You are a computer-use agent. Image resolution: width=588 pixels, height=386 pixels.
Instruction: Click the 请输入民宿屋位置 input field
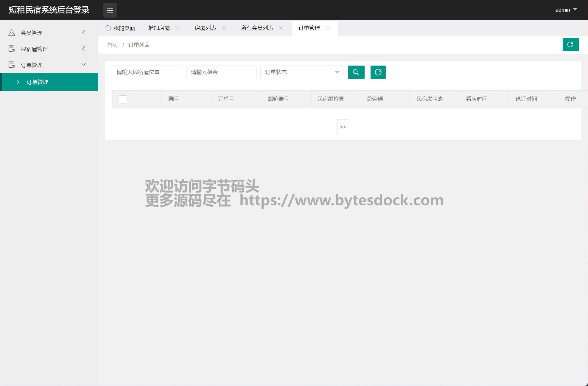[147, 72]
